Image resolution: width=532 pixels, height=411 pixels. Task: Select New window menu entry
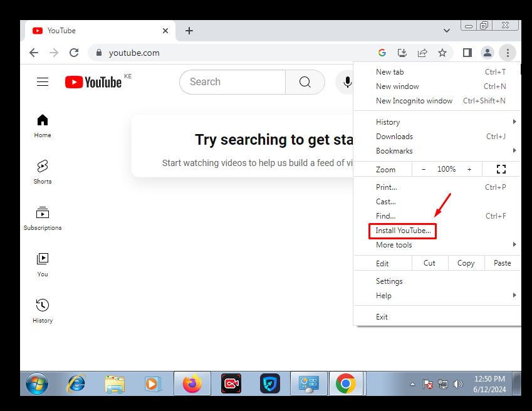tap(437, 86)
